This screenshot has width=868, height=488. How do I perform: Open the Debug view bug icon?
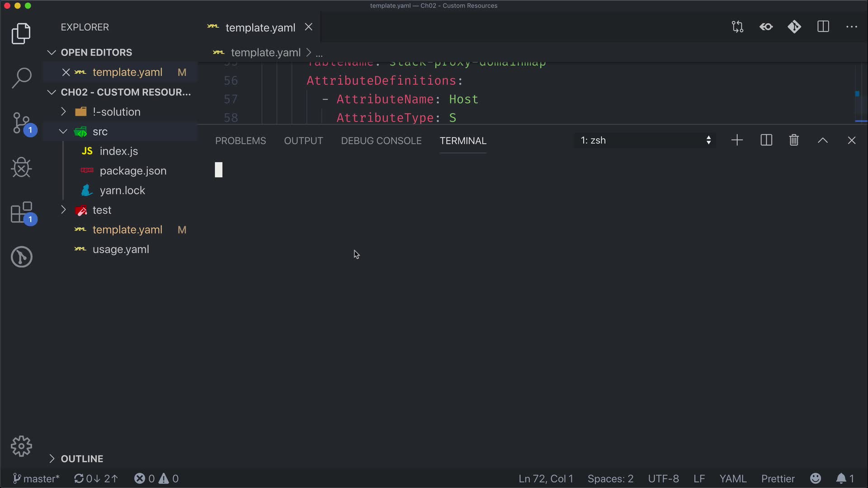21,168
